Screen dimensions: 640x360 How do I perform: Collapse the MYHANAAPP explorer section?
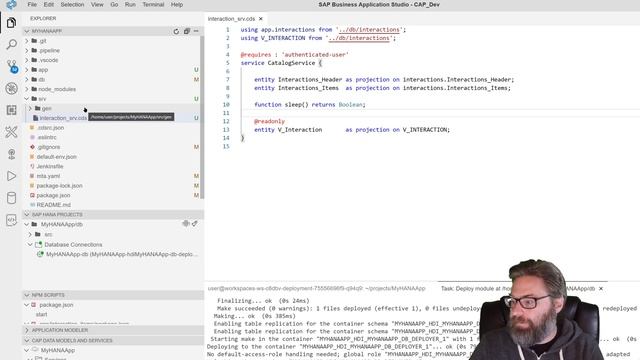(27, 31)
